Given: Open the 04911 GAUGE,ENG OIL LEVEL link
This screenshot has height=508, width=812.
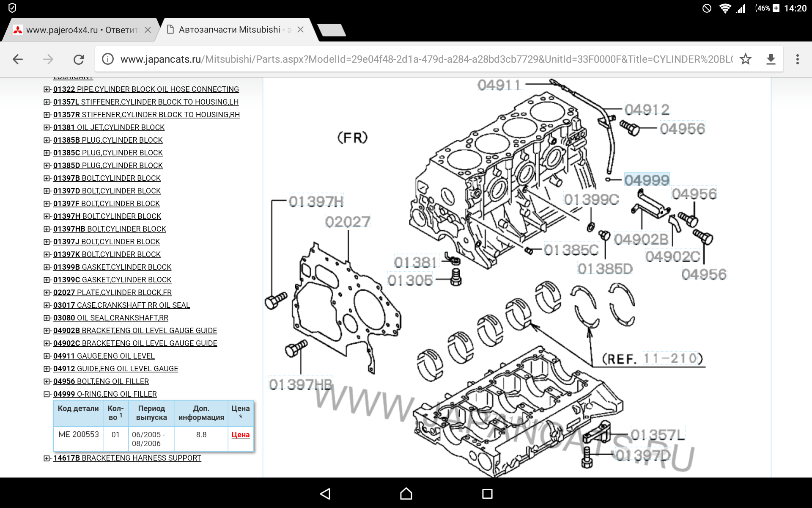Looking at the screenshot, I should point(104,356).
